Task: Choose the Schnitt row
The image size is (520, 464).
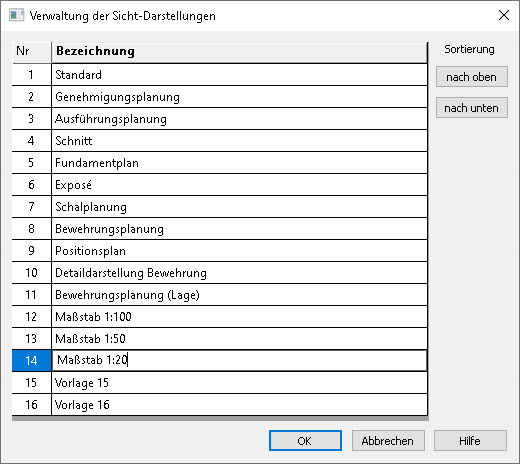Action: pos(239,141)
